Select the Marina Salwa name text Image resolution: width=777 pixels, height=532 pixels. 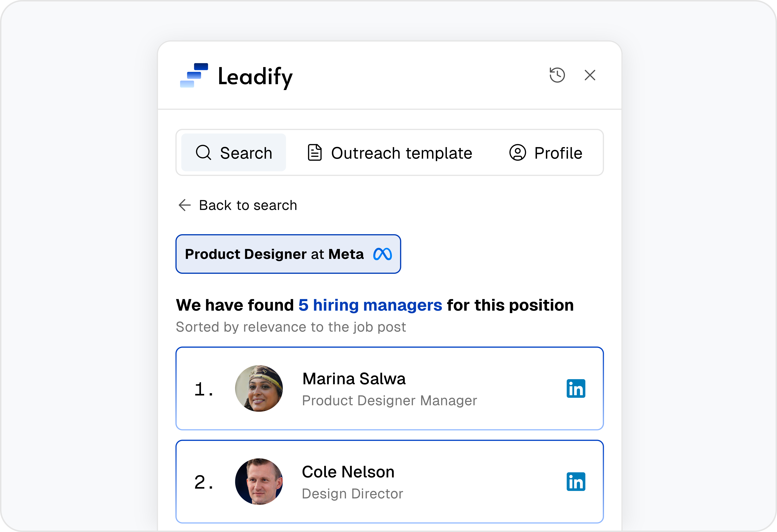pos(354,379)
